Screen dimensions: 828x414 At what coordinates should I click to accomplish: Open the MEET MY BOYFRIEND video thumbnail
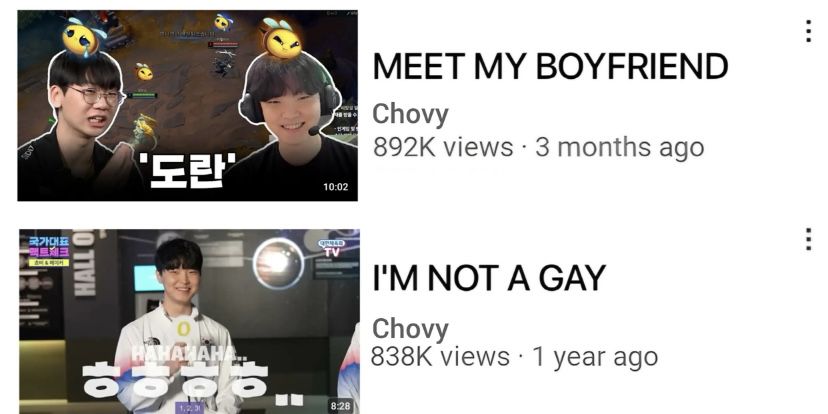click(187, 106)
